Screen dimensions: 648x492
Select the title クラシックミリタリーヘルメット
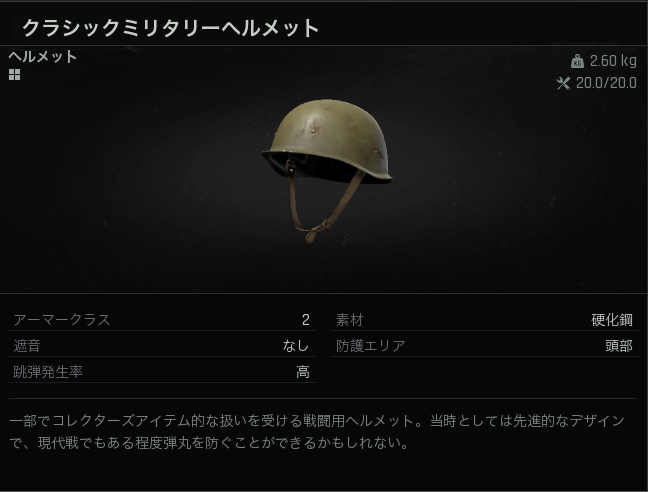point(170,28)
